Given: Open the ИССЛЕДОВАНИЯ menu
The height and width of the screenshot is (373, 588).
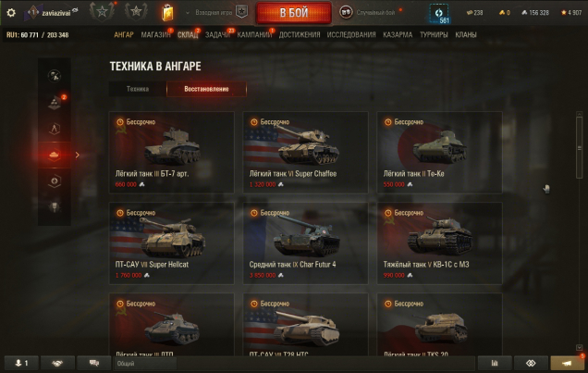Looking at the screenshot, I should tap(351, 35).
